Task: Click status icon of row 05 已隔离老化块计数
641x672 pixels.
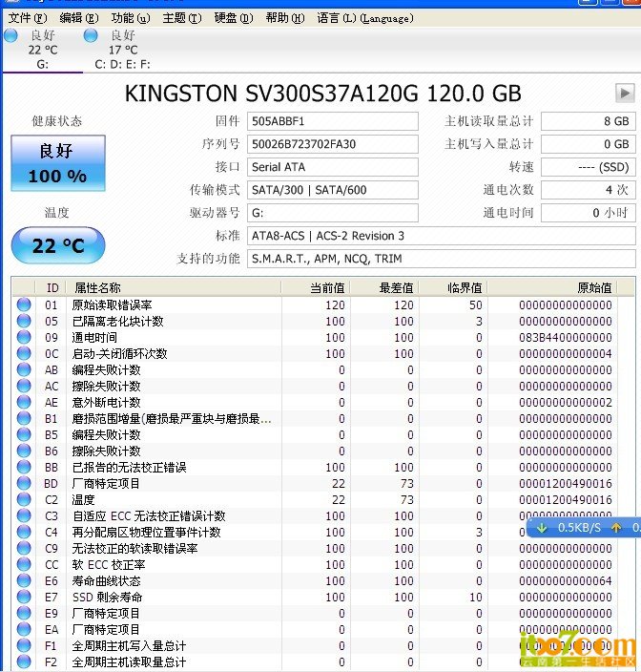Action: click(24, 321)
